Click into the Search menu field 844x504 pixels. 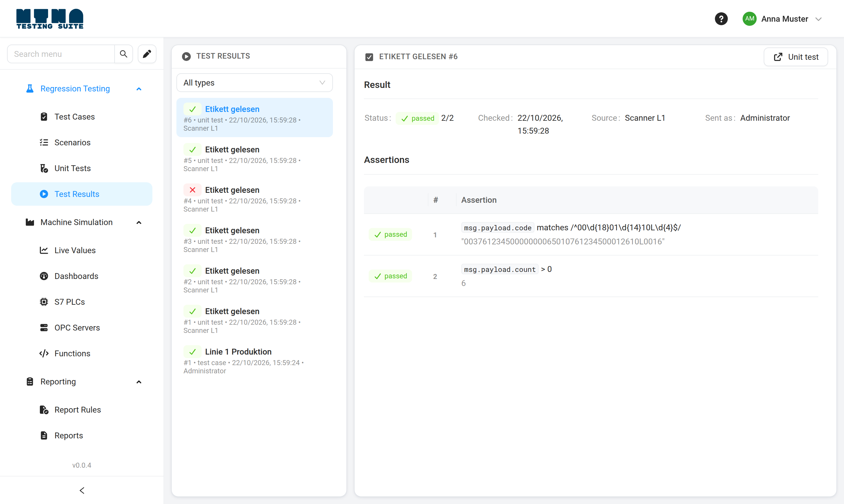(61, 54)
